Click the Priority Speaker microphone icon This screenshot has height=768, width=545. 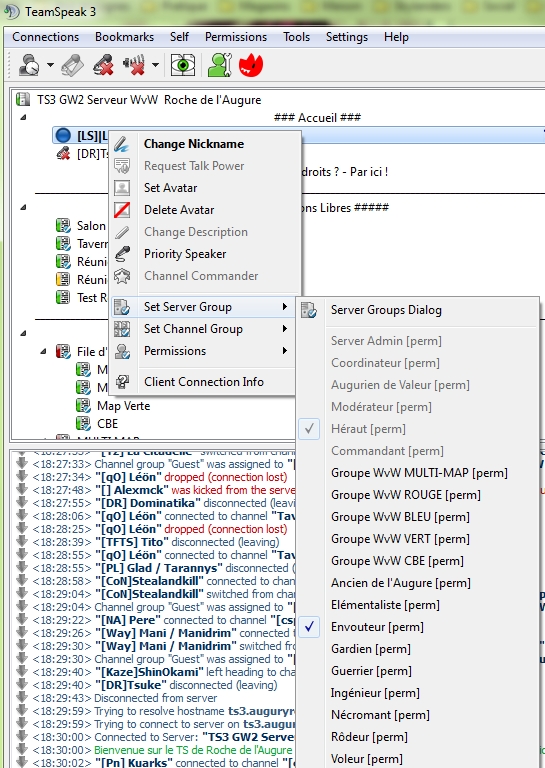(122, 254)
